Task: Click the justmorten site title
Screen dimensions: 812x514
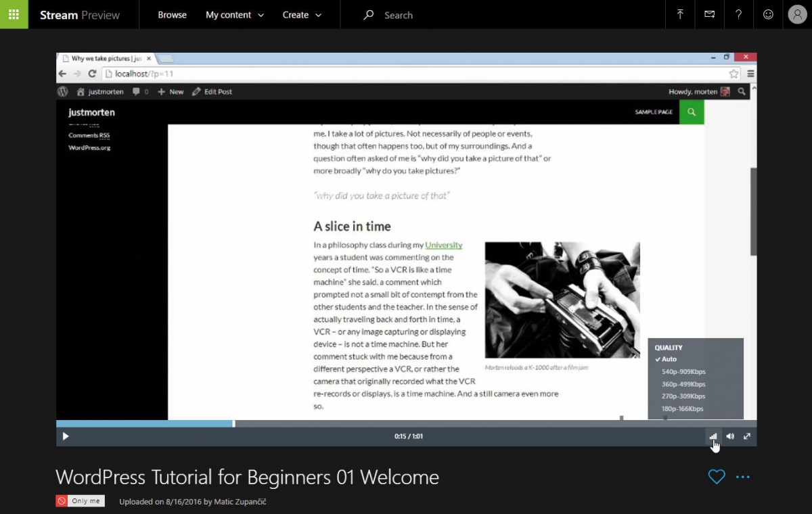Action: point(91,112)
